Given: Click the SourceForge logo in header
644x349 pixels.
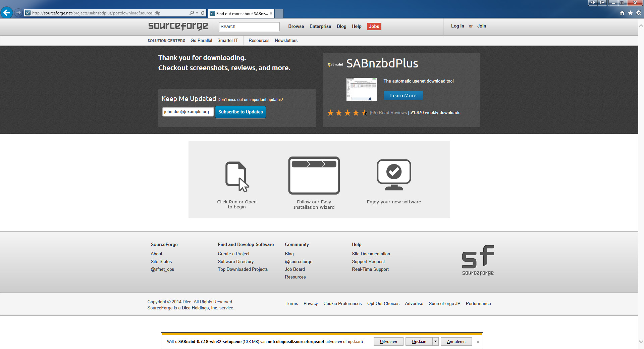Looking at the screenshot, I should (x=178, y=26).
